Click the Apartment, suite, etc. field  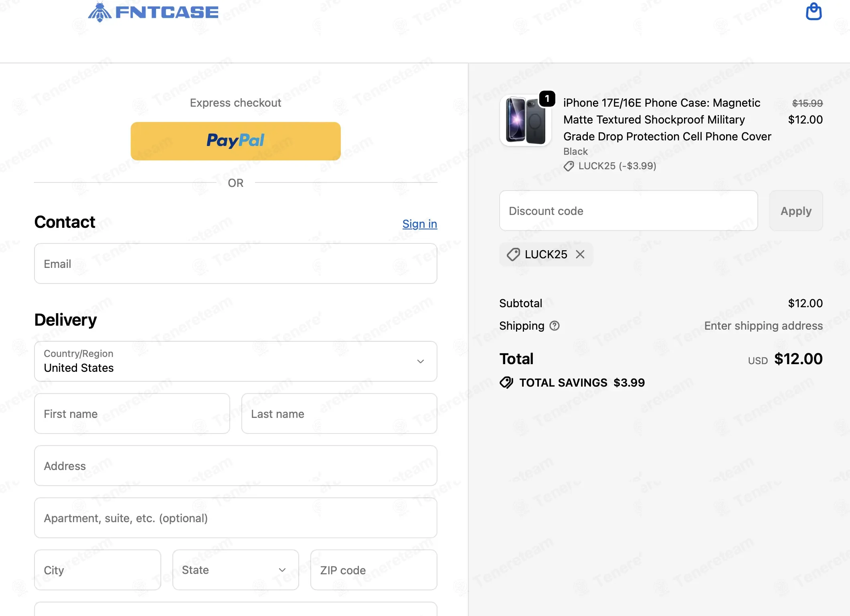[x=236, y=518]
